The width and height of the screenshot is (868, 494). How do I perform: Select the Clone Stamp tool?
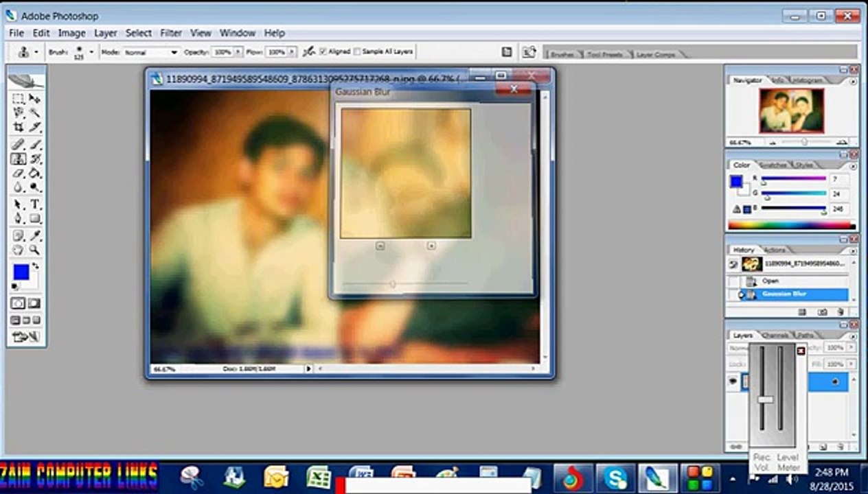(19, 159)
